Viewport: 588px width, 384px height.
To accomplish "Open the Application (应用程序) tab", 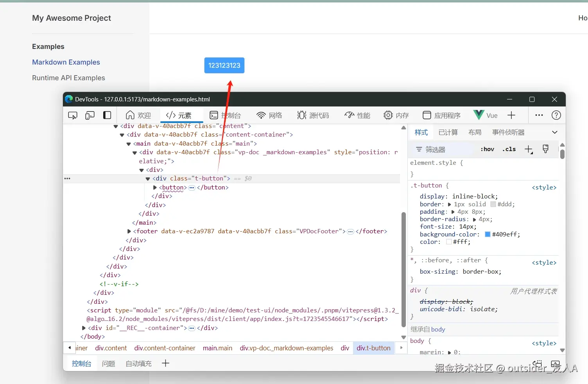I will [442, 115].
